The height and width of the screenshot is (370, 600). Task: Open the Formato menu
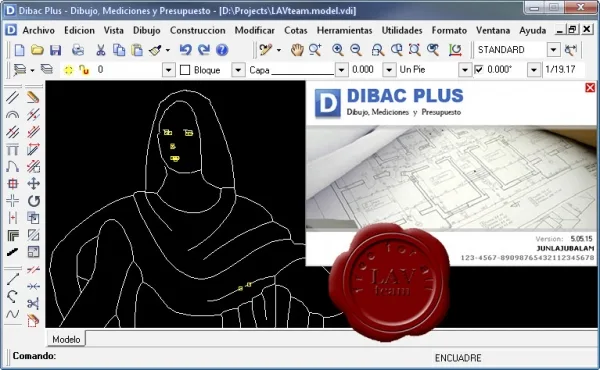click(x=449, y=30)
